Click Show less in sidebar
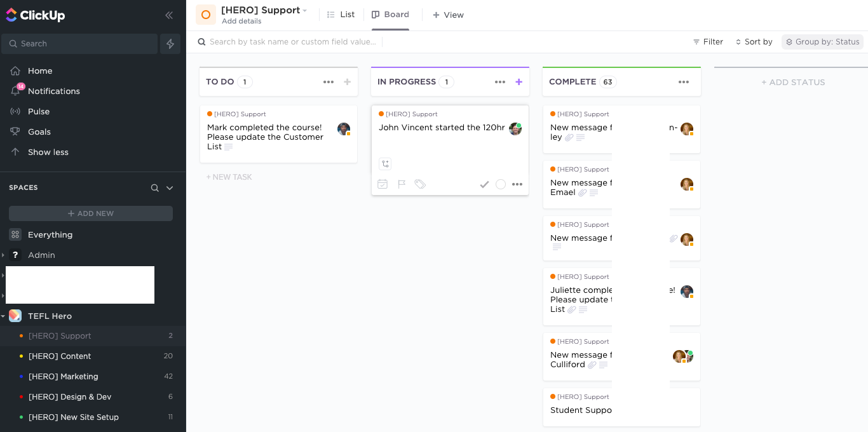The image size is (868, 432). [48, 152]
